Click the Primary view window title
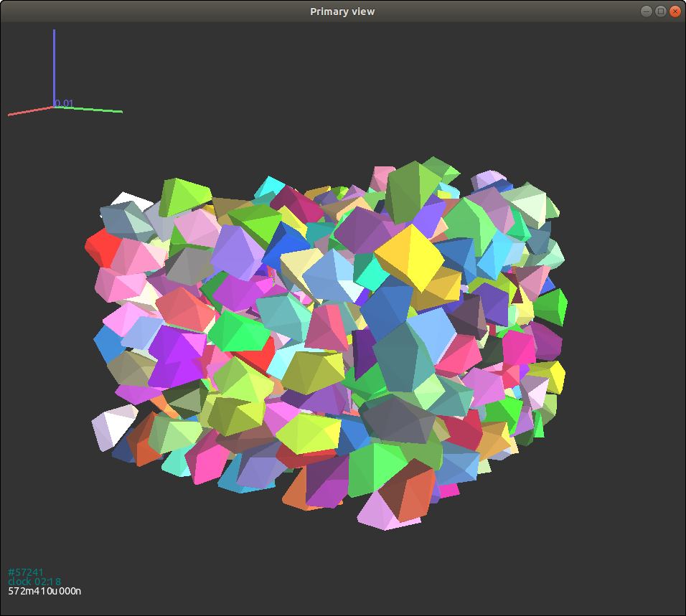This screenshot has height=616, width=686. click(x=342, y=11)
